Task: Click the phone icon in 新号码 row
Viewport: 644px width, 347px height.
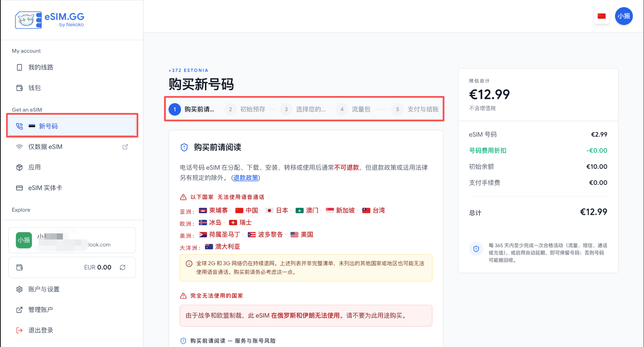Action: click(x=20, y=126)
